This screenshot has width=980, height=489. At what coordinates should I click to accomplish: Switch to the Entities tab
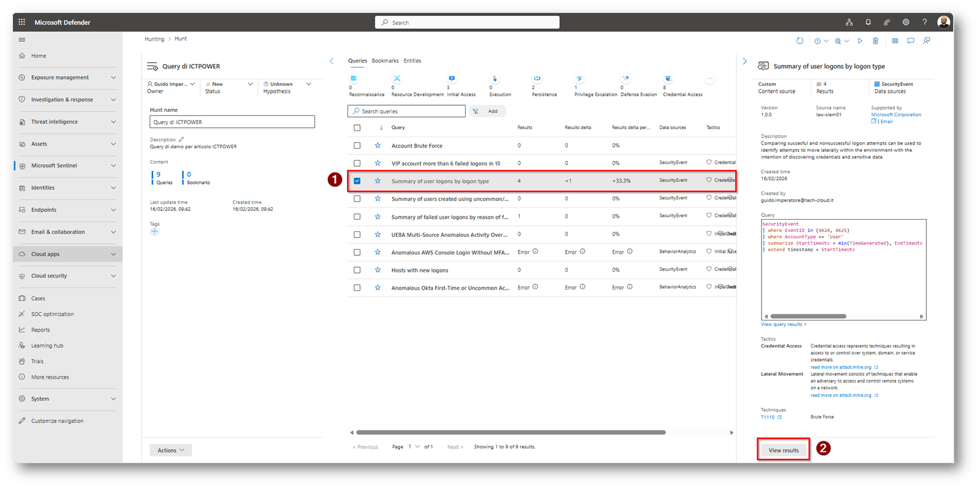click(412, 61)
